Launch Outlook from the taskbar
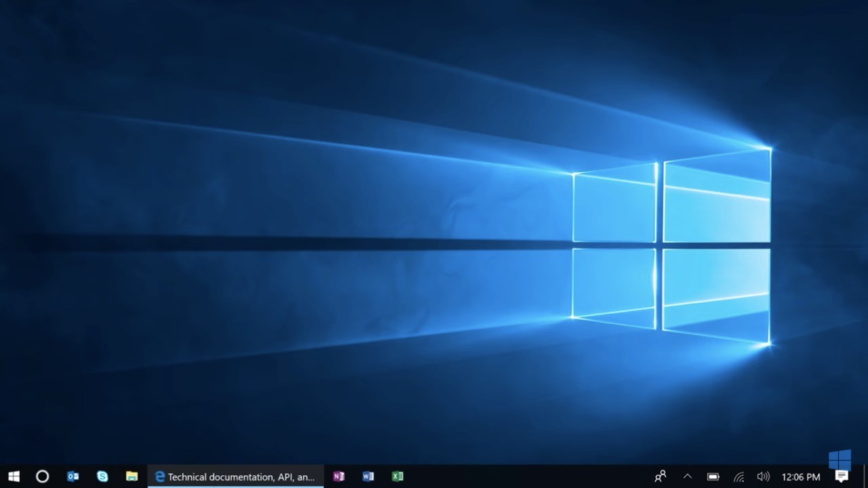This screenshot has height=488, width=868. 73,476
